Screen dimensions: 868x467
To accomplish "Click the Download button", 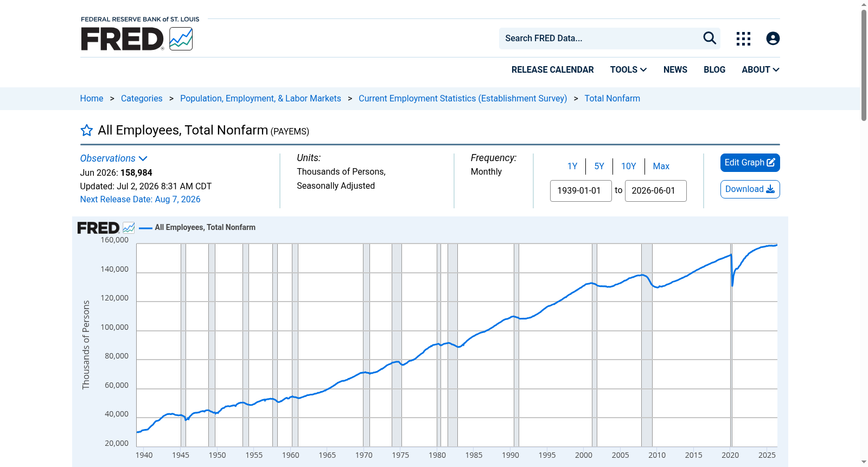I will [750, 189].
